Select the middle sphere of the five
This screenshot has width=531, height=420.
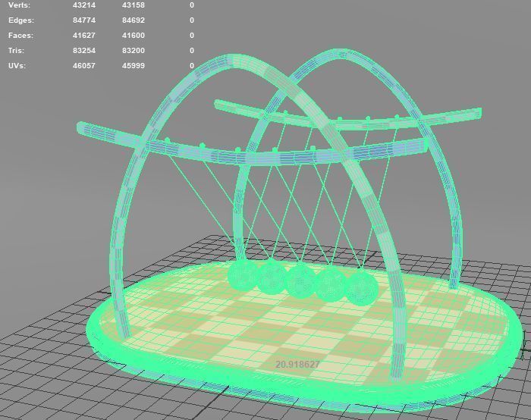pyautogui.click(x=300, y=281)
